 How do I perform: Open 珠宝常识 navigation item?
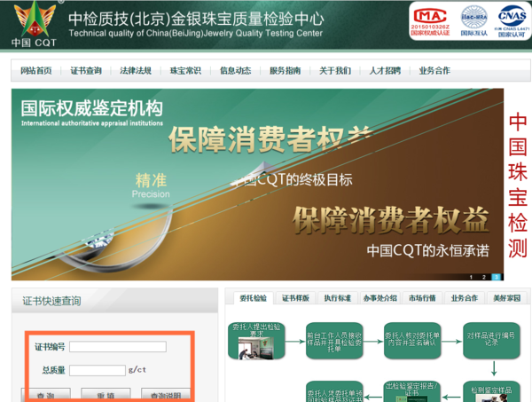(x=185, y=71)
